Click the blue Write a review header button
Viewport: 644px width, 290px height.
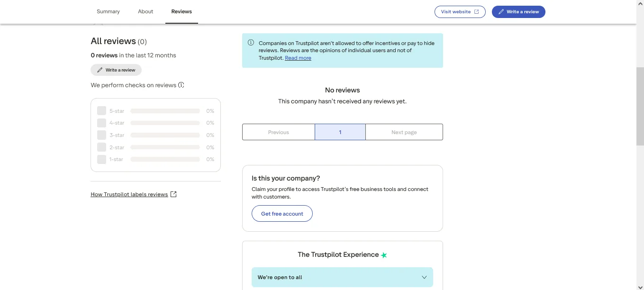[x=518, y=12]
